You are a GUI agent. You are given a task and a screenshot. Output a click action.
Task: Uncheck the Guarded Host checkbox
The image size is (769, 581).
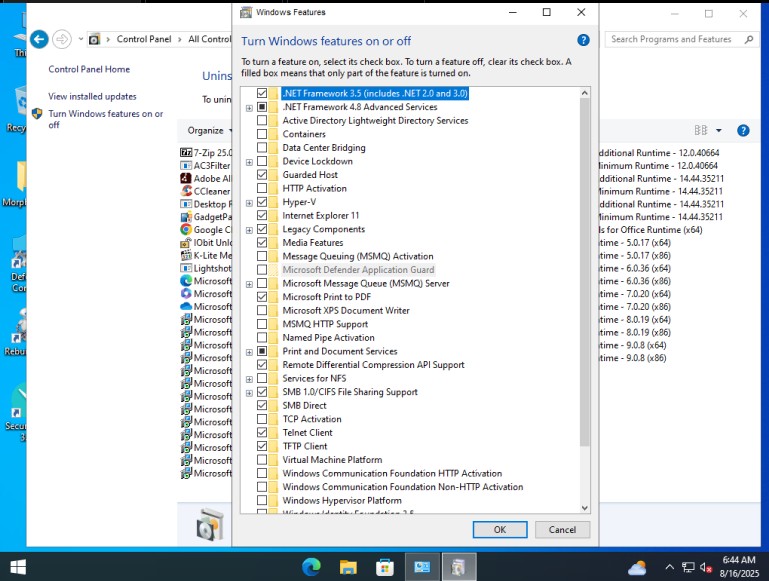tap(262, 175)
